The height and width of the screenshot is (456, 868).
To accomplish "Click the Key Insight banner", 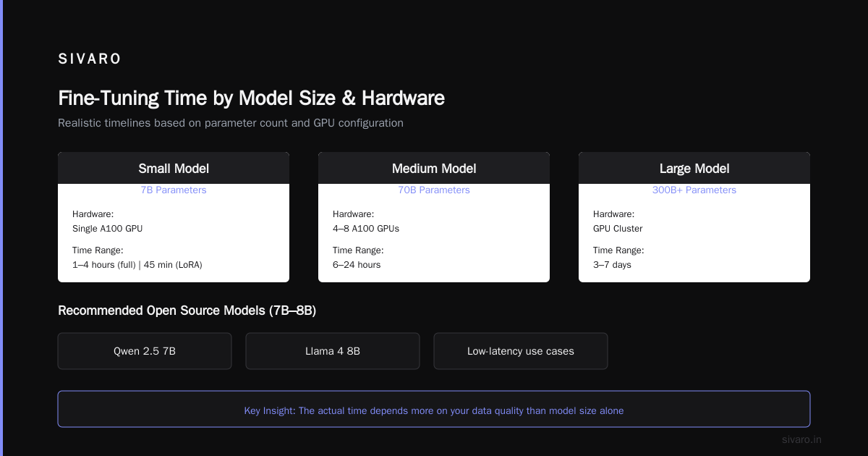I will tap(434, 410).
